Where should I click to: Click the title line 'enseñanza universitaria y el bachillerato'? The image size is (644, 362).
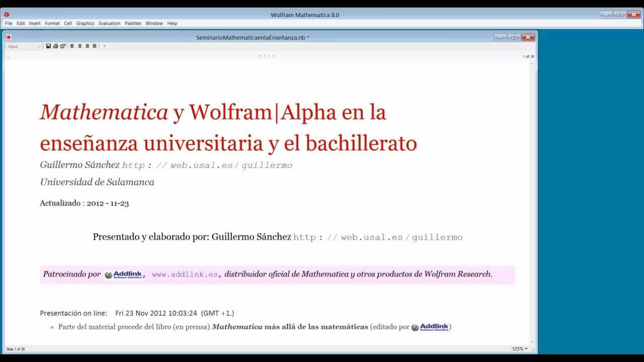[x=228, y=144]
